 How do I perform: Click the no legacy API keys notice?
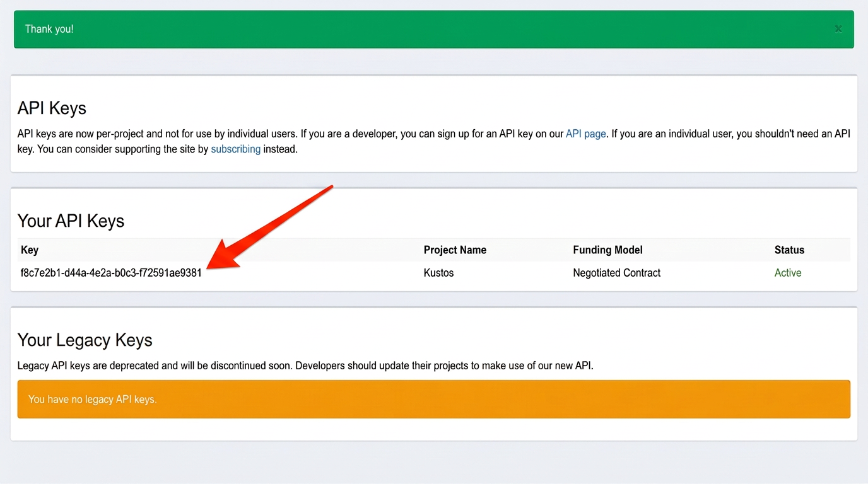[x=434, y=399]
